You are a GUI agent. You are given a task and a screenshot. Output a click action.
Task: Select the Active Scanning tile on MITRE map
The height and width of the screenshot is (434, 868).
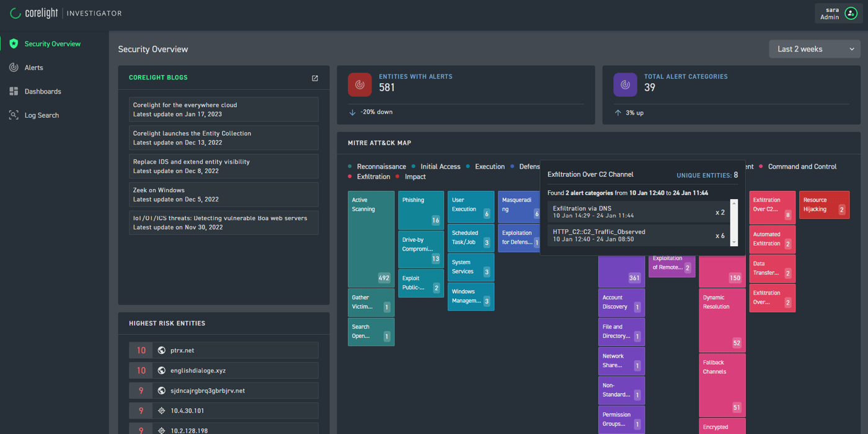371,239
